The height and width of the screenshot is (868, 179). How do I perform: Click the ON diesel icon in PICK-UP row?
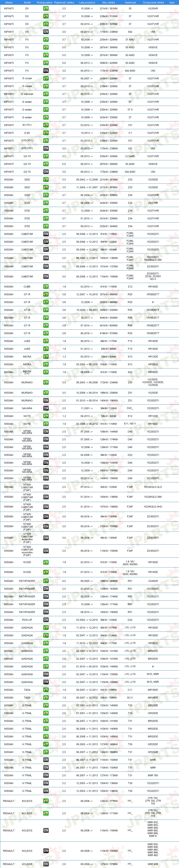46,620
